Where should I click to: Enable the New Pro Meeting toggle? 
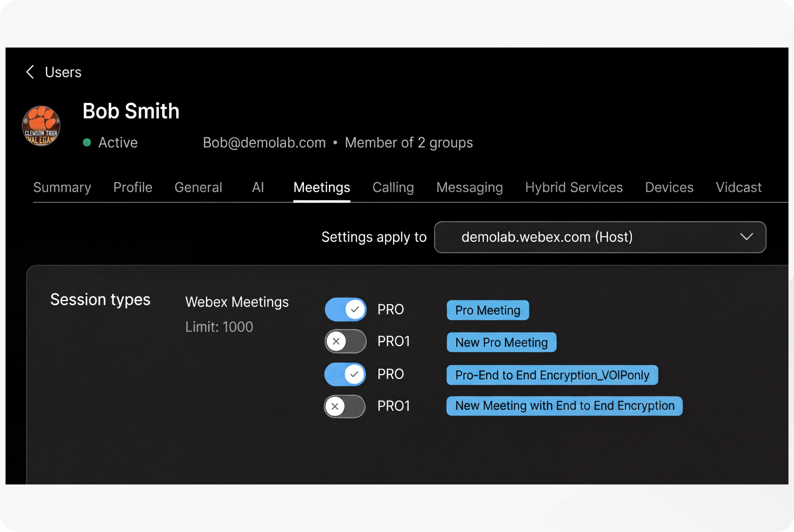345,341
